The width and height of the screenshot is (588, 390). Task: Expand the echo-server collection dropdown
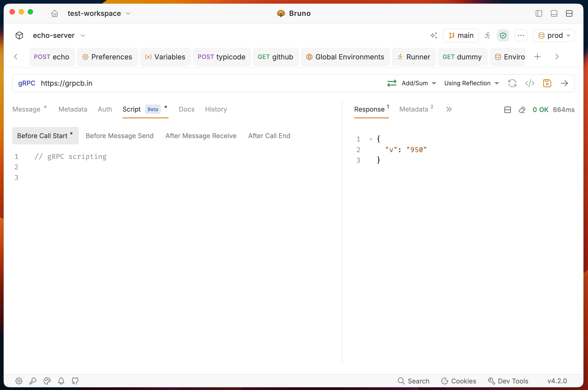(83, 36)
